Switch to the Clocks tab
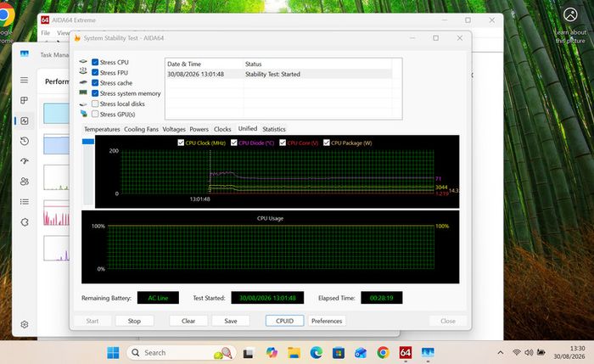594x364 pixels. click(x=222, y=129)
